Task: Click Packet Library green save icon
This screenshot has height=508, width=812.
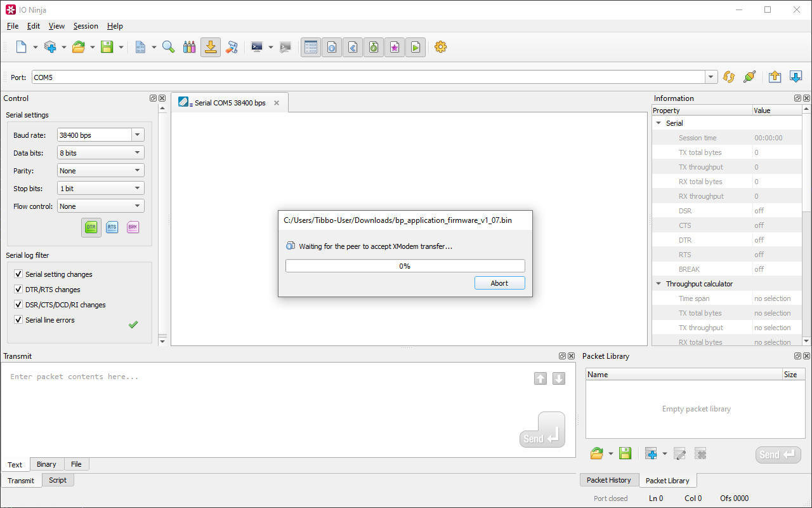Action: pyautogui.click(x=625, y=453)
